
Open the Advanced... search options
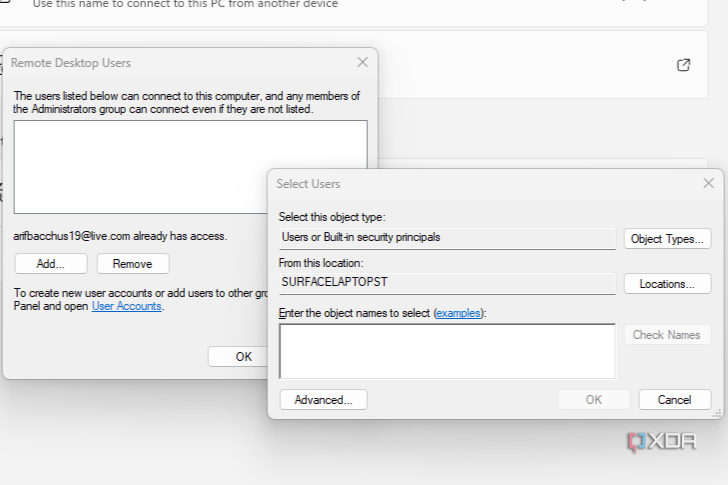pos(323,400)
